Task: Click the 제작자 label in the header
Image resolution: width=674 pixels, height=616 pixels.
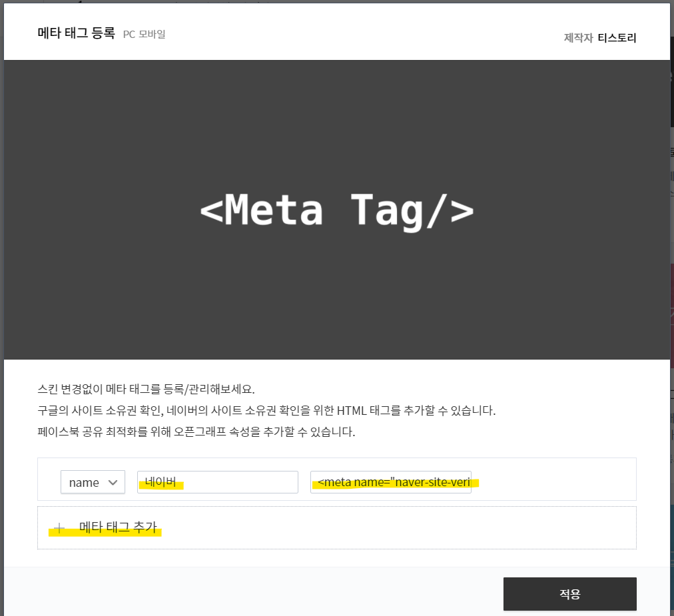Action: pyautogui.click(x=578, y=38)
